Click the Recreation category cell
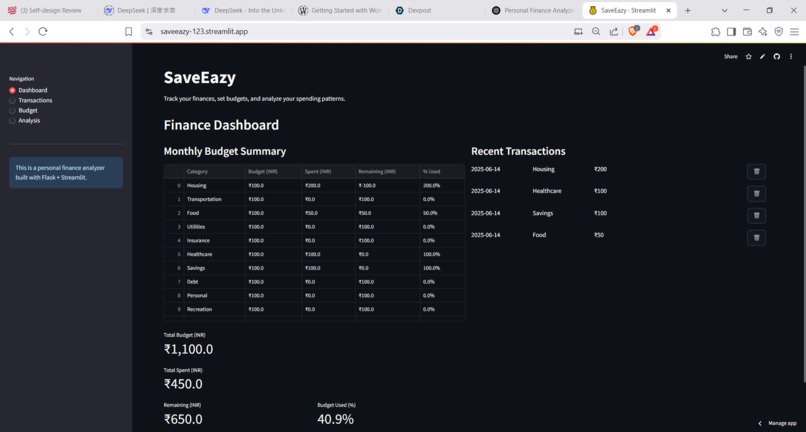 (214, 309)
